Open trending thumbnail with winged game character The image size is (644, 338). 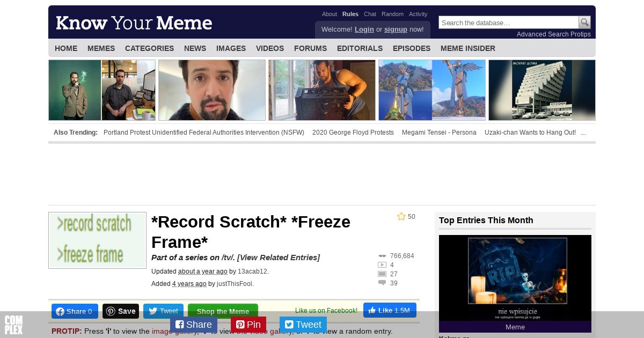click(x=432, y=90)
